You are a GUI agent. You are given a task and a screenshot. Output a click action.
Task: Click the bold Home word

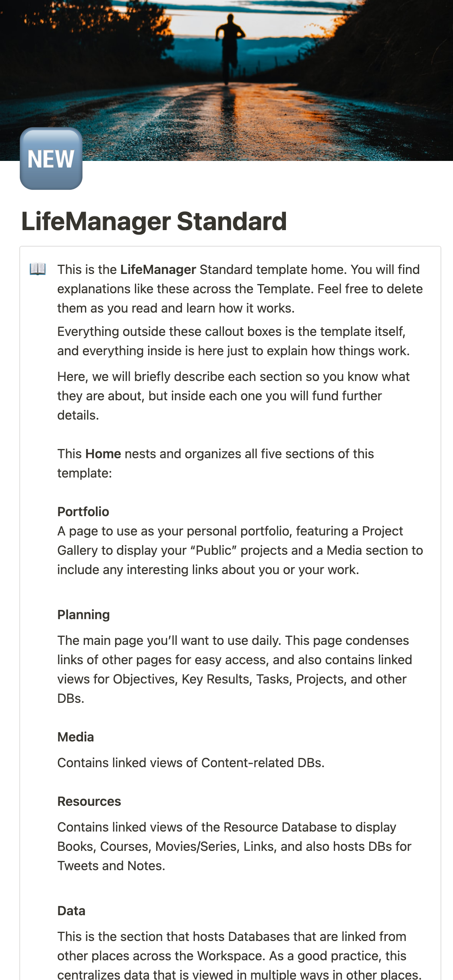pyautogui.click(x=103, y=454)
